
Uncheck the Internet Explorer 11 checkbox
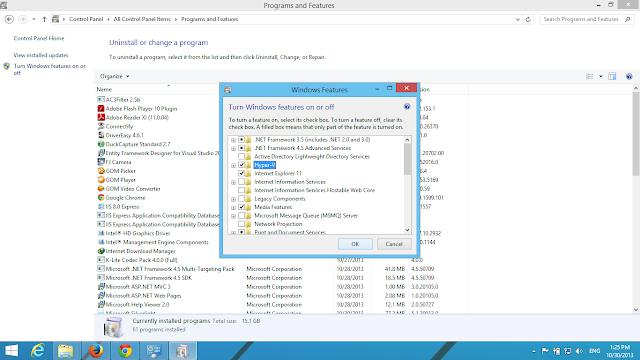[x=241, y=173]
